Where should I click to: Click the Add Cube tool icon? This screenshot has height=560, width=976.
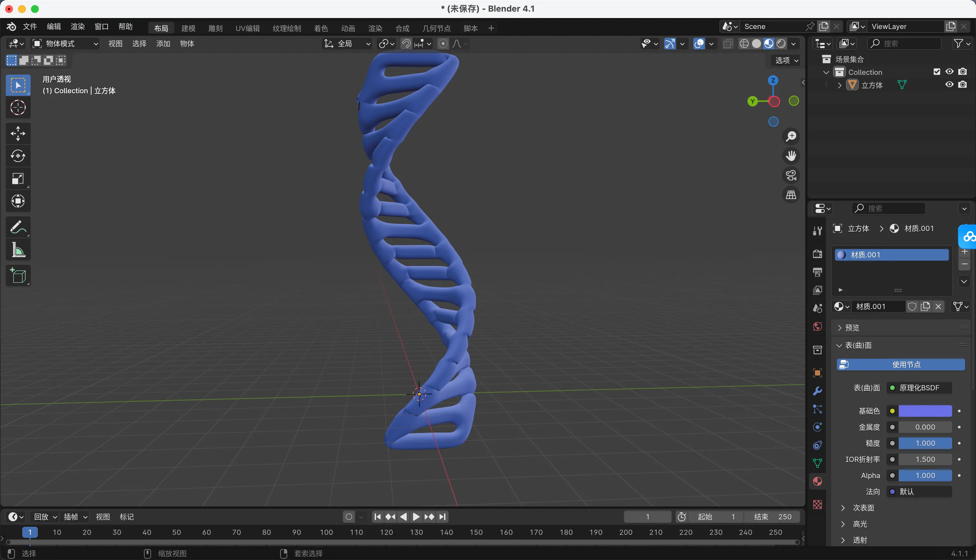[x=18, y=275]
